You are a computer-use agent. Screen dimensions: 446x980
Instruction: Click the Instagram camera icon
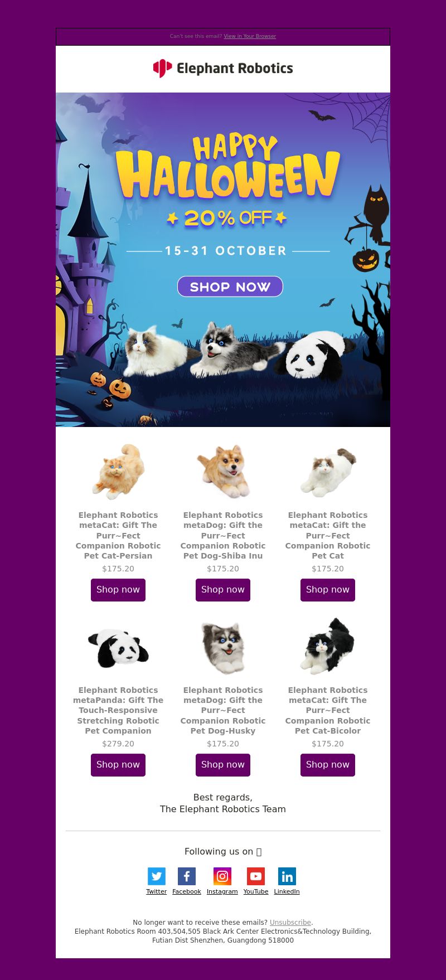click(x=222, y=876)
